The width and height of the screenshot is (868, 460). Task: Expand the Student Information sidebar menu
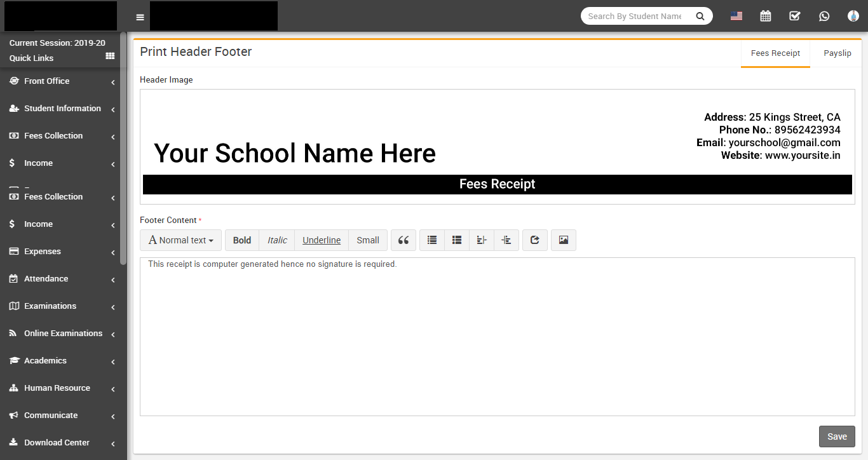click(x=62, y=109)
